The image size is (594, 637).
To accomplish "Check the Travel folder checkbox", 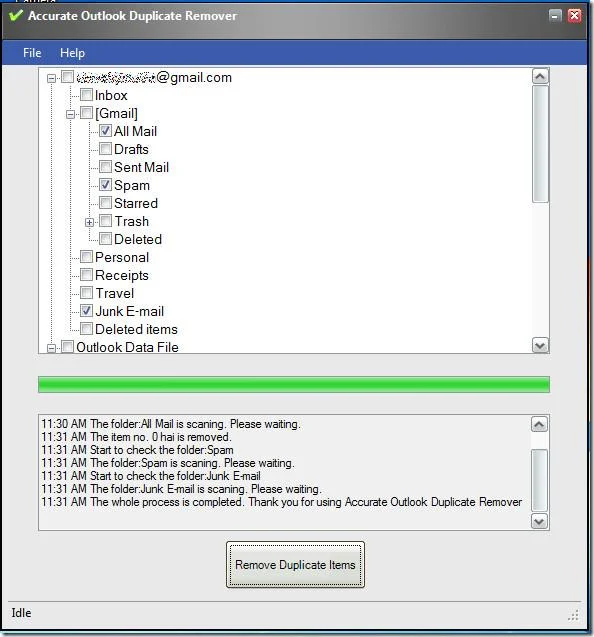I will pos(86,292).
